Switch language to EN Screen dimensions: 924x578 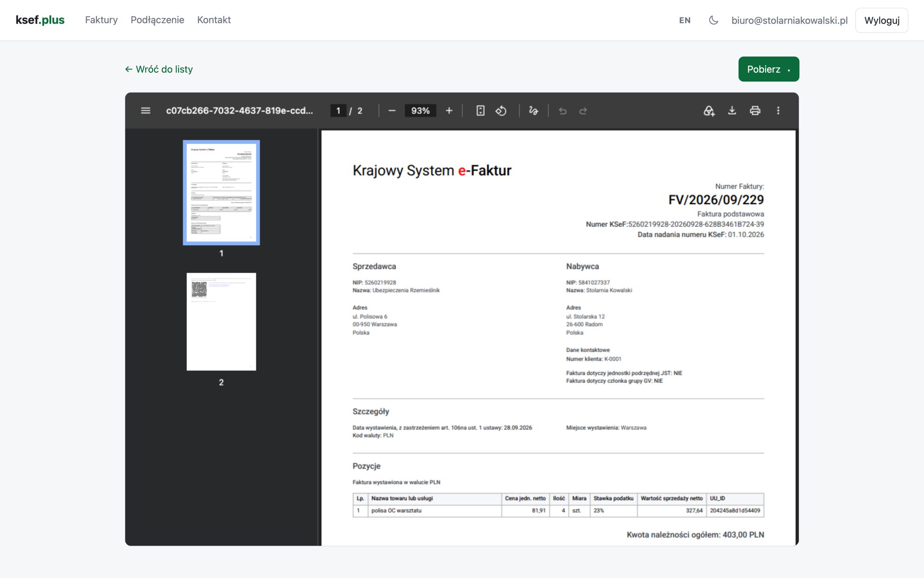point(685,20)
